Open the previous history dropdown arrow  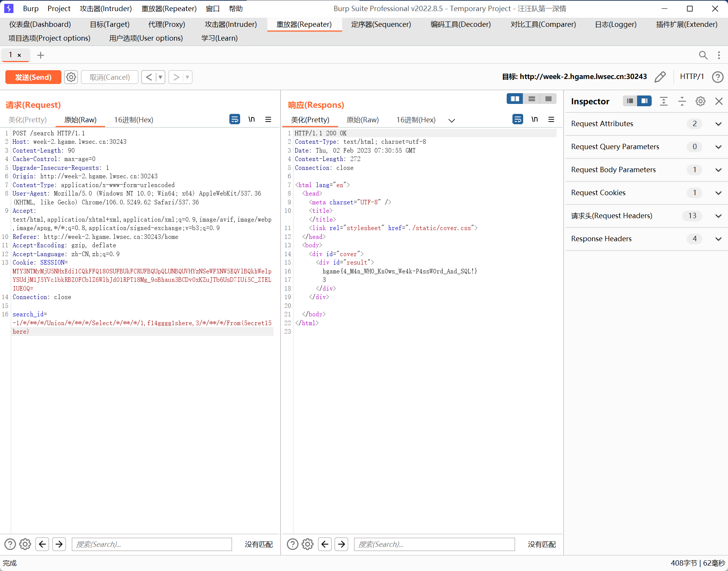161,77
